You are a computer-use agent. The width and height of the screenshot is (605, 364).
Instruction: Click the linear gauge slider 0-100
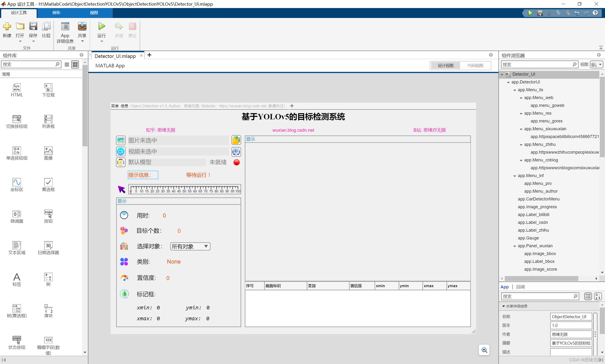[184, 189]
